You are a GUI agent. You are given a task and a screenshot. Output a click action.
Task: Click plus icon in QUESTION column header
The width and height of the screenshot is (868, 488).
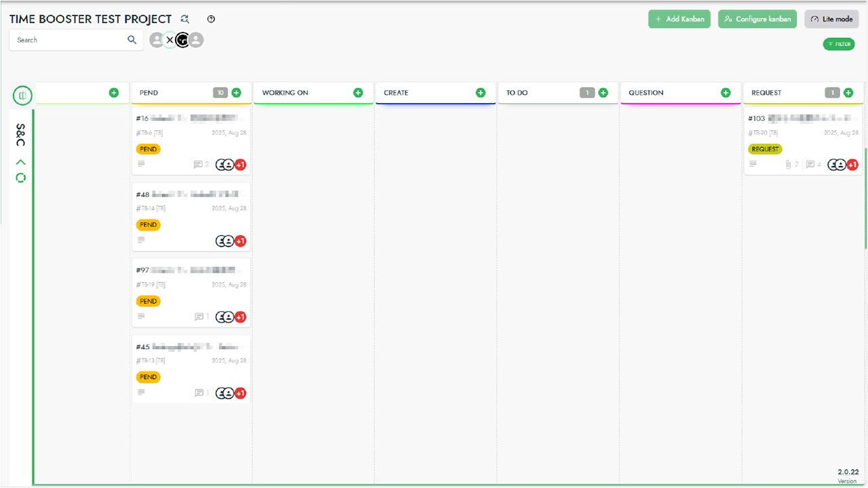(x=726, y=93)
